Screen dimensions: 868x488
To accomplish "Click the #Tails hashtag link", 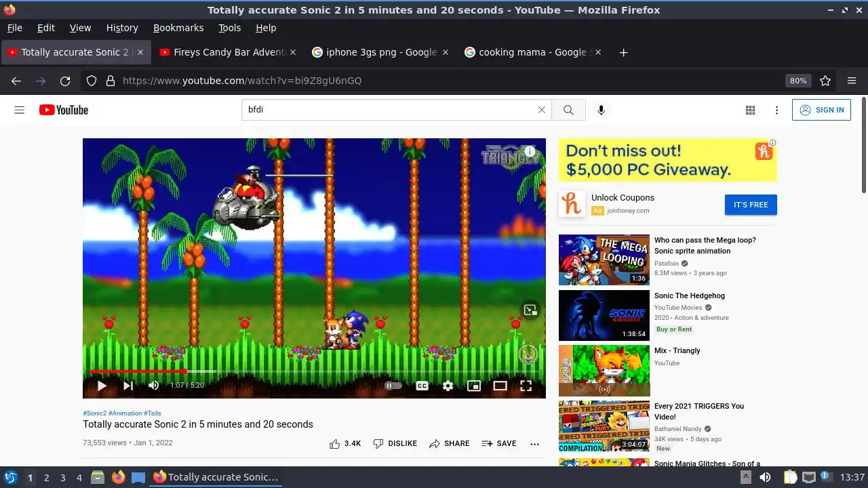I will point(153,413).
